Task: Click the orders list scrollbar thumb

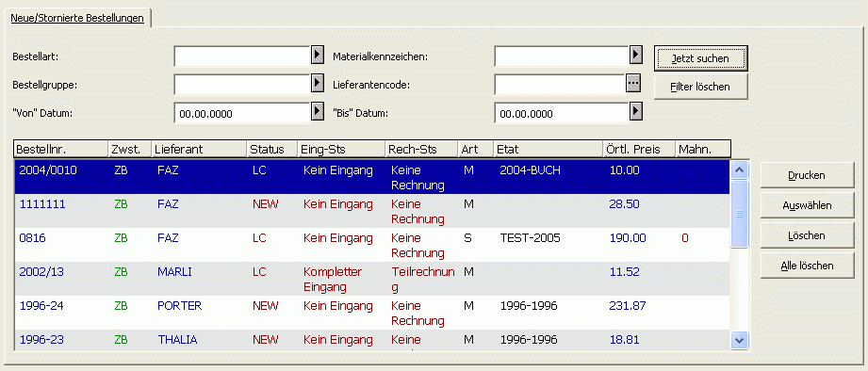Action: click(x=740, y=214)
